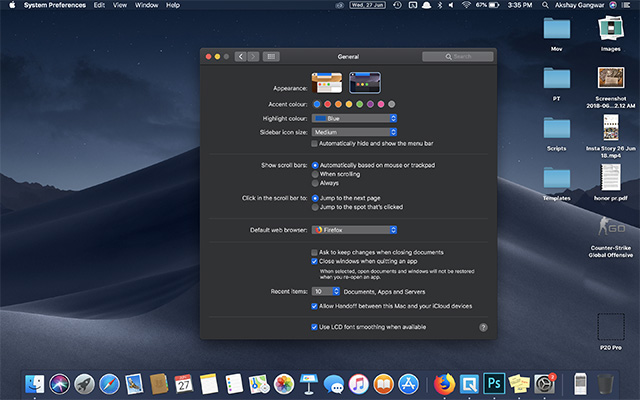Open Safari from the Dock
The height and width of the screenshot is (400, 640).
pos(109,384)
